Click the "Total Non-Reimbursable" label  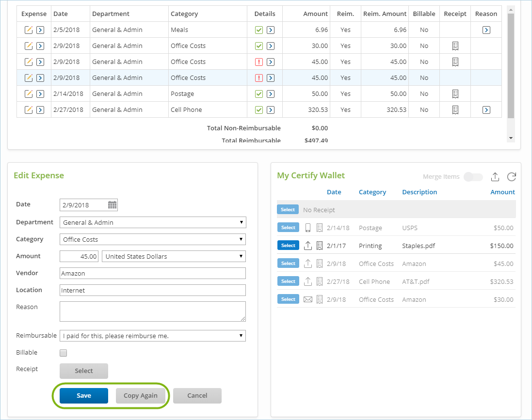coord(243,128)
